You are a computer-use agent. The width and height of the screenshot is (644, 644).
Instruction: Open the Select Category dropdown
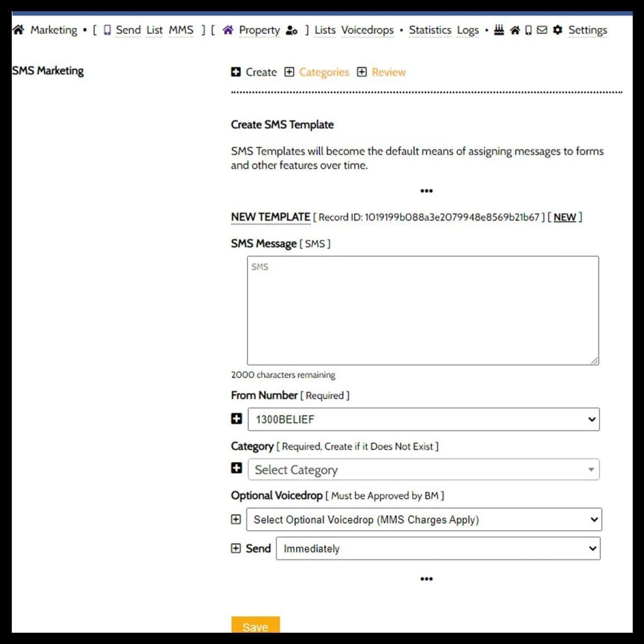tap(423, 470)
